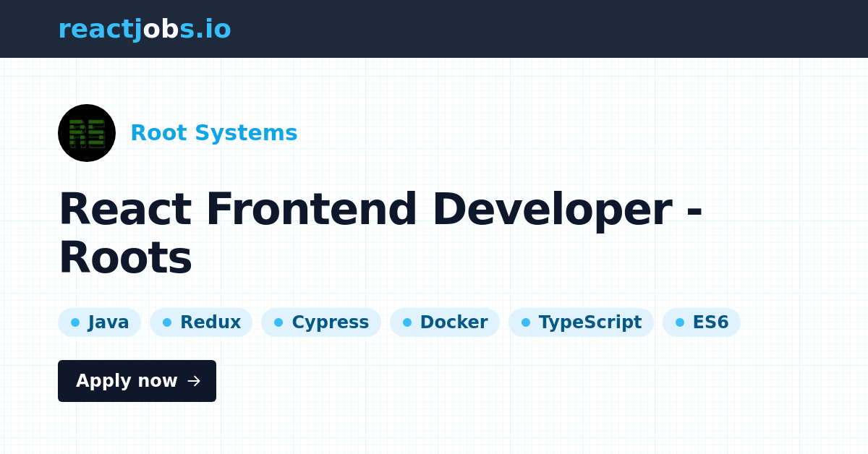Open the ES6 skill filter
This screenshot has height=454, width=868.
pyautogui.click(x=701, y=322)
